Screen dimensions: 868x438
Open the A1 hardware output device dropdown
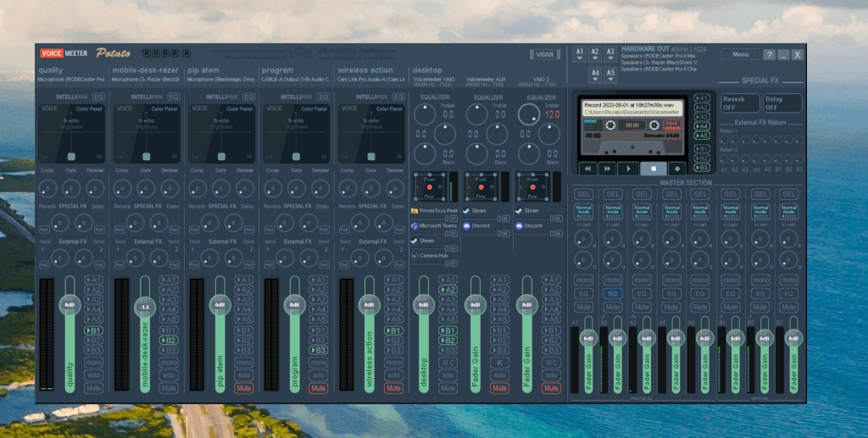click(x=580, y=54)
